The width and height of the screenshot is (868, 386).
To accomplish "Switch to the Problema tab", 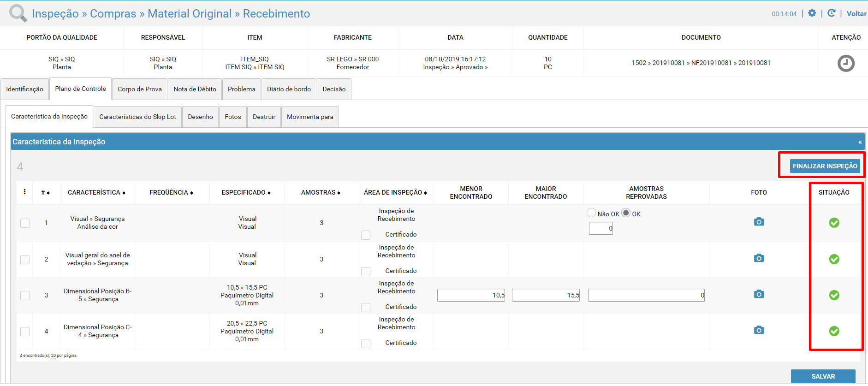I will tap(242, 89).
